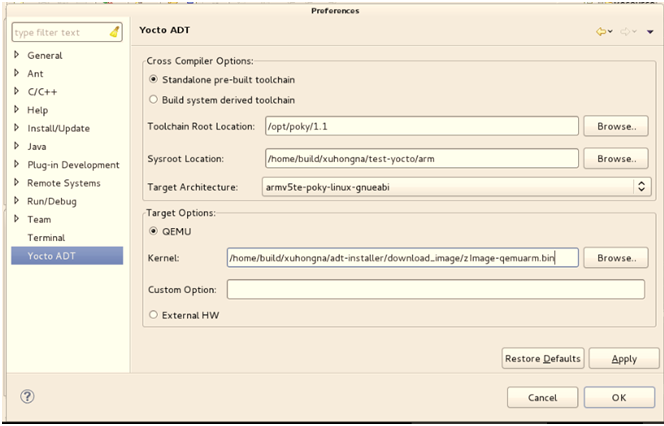Expand the Run/Debug preferences node
Image resolution: width=664 pixels, height=426 pixels.
17,201
